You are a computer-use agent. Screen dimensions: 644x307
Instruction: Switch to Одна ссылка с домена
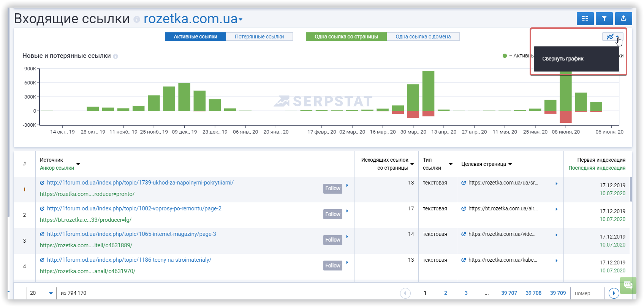tap(423, 37)
